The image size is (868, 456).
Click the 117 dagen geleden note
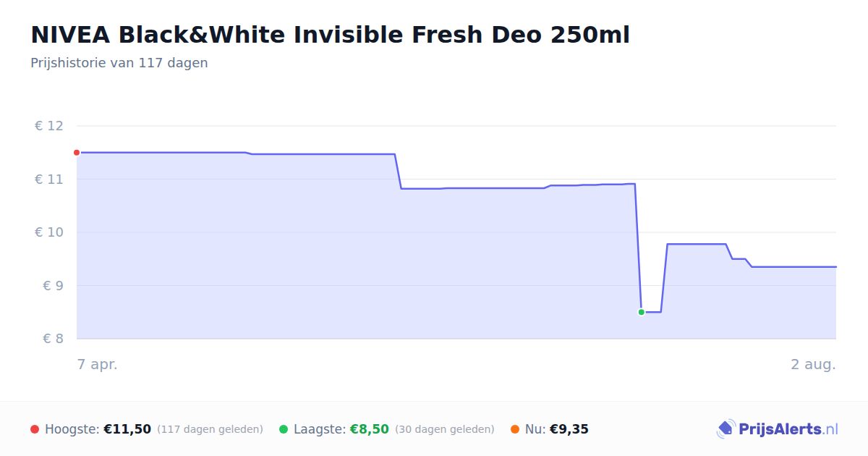click(210, 429)
